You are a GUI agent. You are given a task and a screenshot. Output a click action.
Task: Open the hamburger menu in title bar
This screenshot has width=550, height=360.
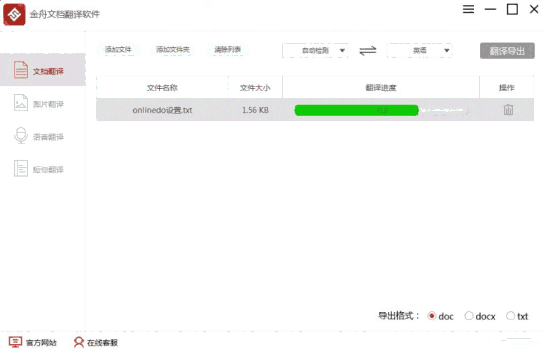point(468,9)
